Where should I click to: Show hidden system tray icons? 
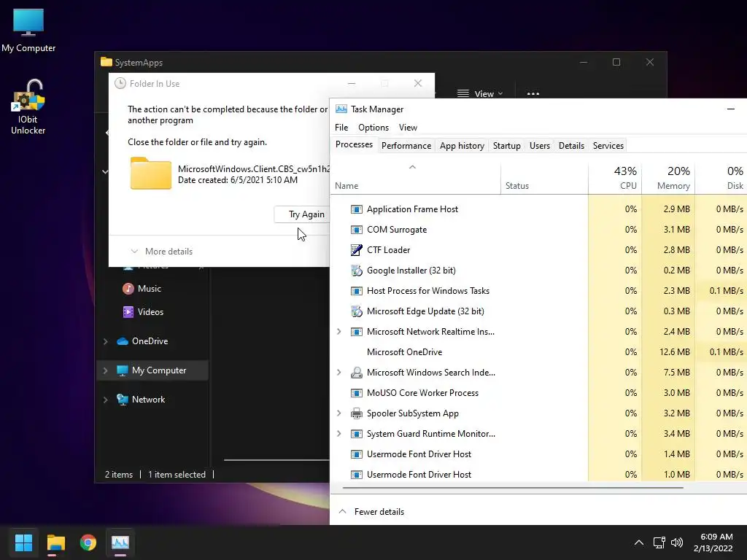[x=639, y=542]
